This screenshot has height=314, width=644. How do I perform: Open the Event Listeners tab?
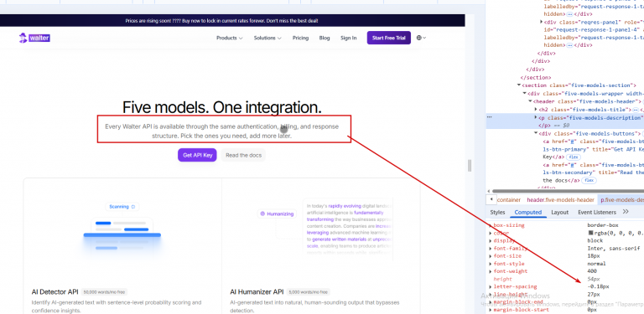coord(597,212)
